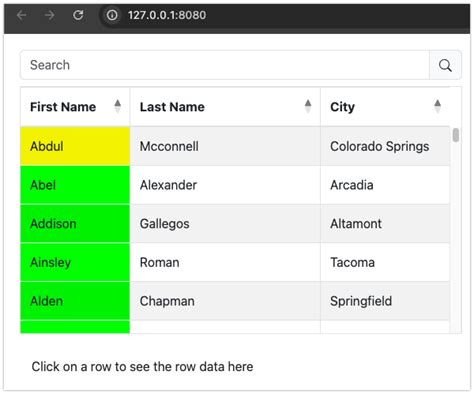Click the Alexander last name cell

225,185
